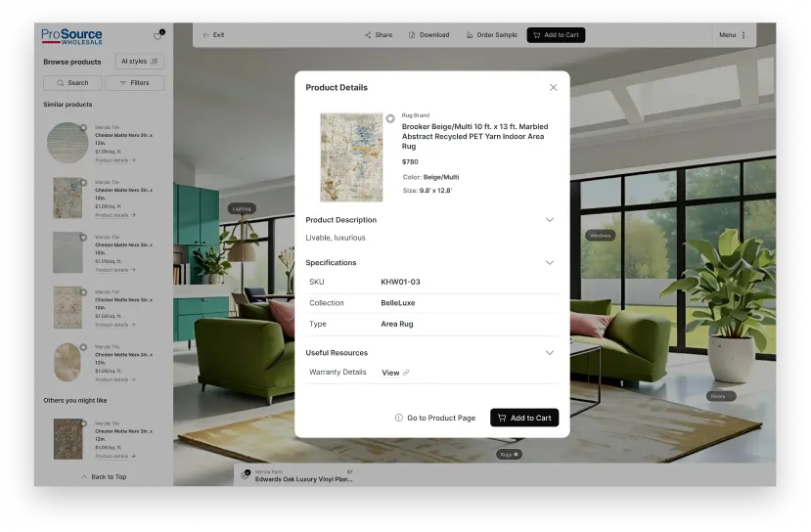
Task: Click the Search field in the sidebar
Action: [72, 83]
